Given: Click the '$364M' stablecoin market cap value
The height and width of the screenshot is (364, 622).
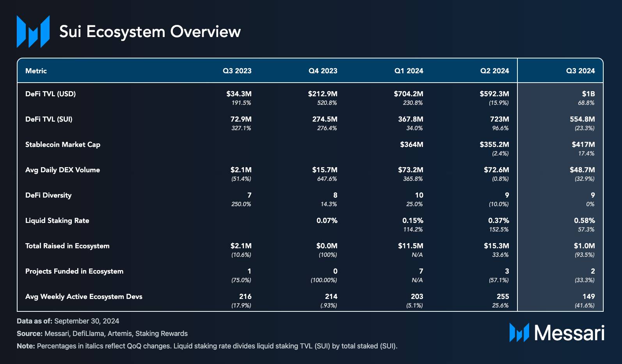Looking at the screenshot, I should click(412, 145).
